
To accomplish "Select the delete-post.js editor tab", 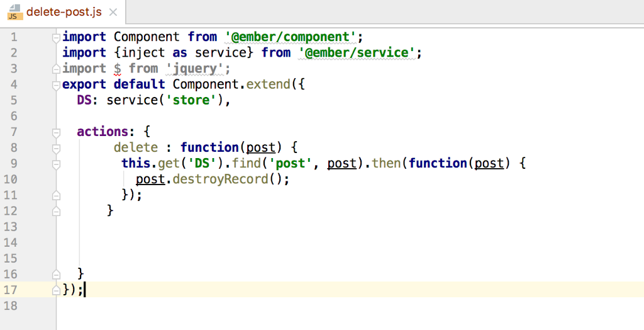I will coord(63,12).
